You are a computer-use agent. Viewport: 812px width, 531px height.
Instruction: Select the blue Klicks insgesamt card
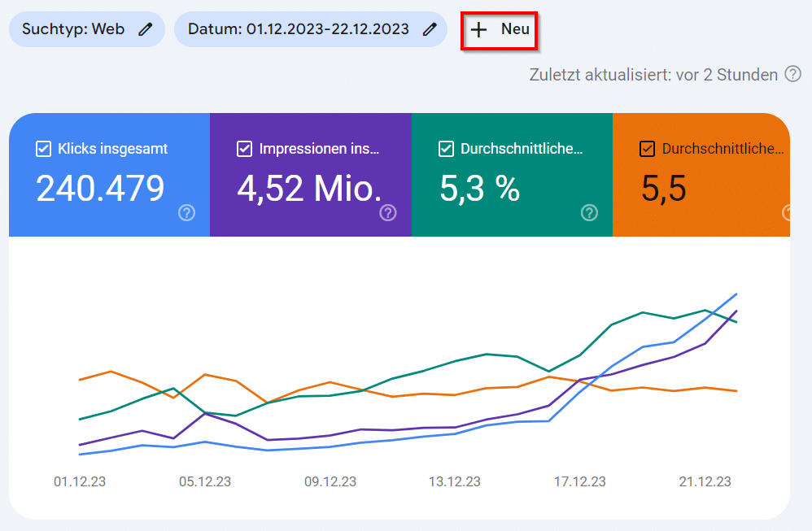(x=109, y=175)
